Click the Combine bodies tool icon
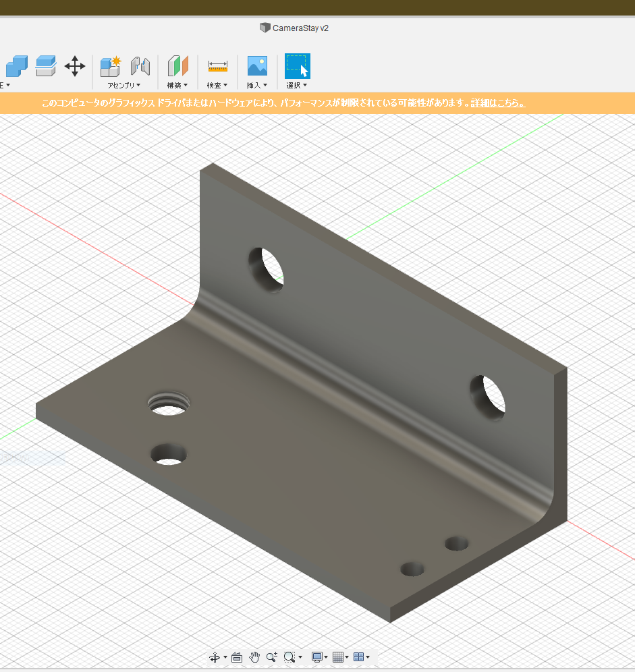635x672 pixels. [16, 66]
